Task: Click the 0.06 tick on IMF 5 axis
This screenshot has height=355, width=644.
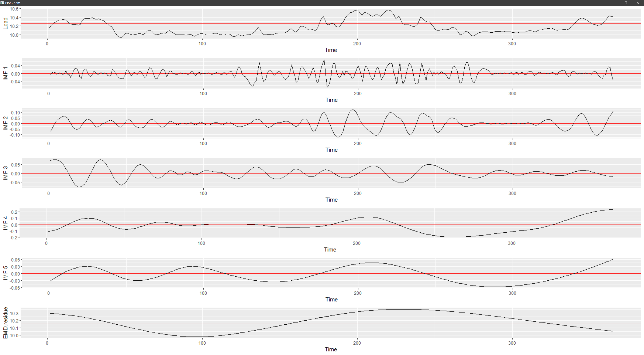Action: coord(15,260)
